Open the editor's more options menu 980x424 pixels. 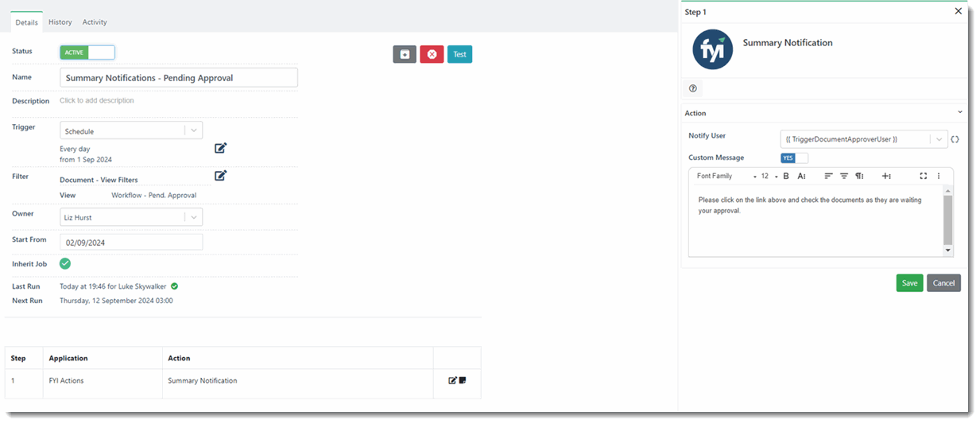(939, 176)
